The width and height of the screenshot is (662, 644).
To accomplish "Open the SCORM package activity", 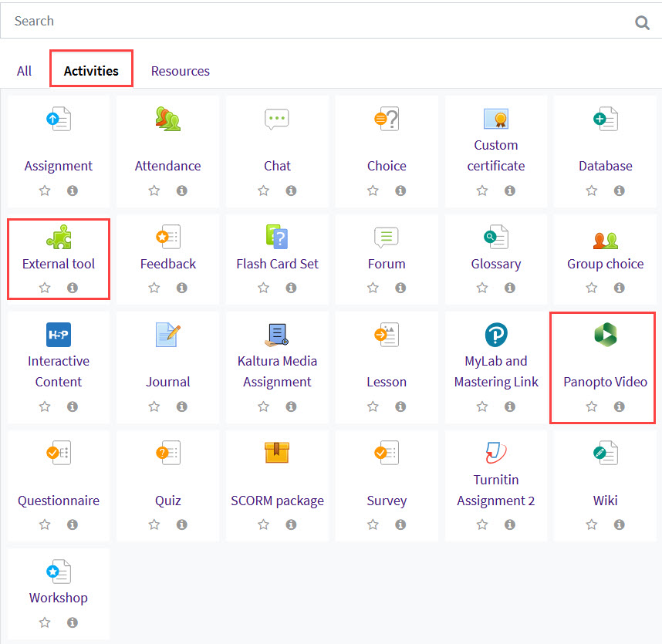I will (x=277, y=453).
